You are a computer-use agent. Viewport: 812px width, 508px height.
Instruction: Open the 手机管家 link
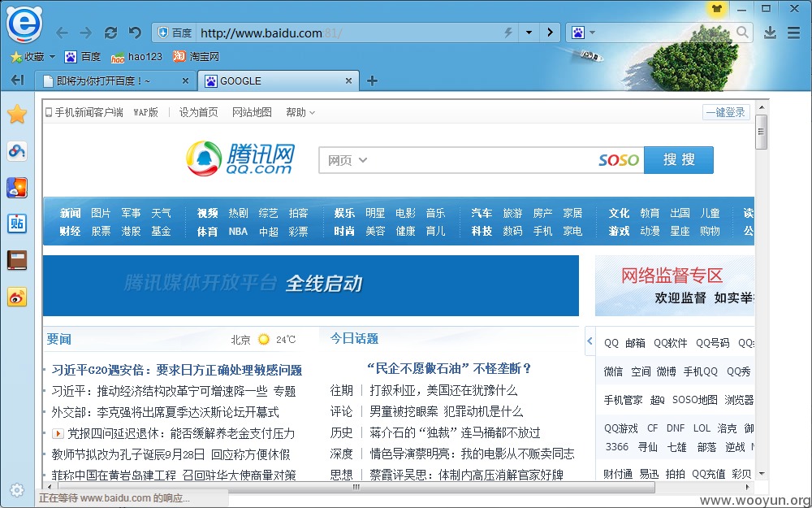pyautogui.click(x=623, y=400)
